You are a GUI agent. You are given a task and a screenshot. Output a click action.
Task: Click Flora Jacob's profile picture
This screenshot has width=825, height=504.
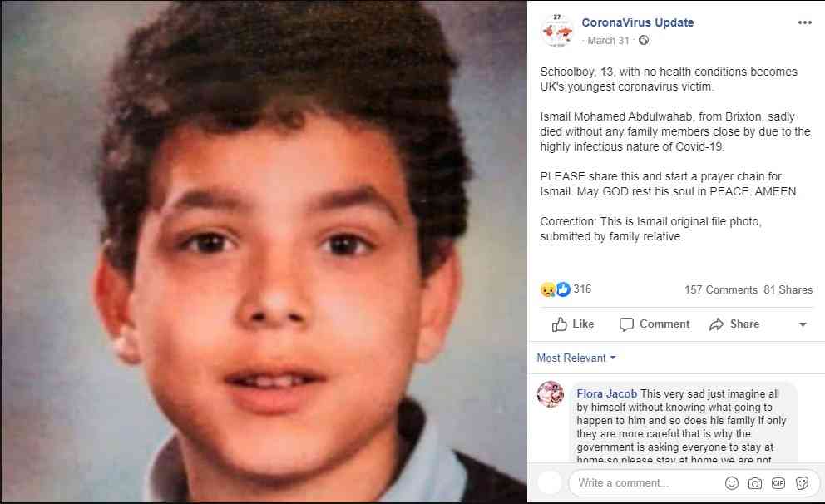pos(551,394)
